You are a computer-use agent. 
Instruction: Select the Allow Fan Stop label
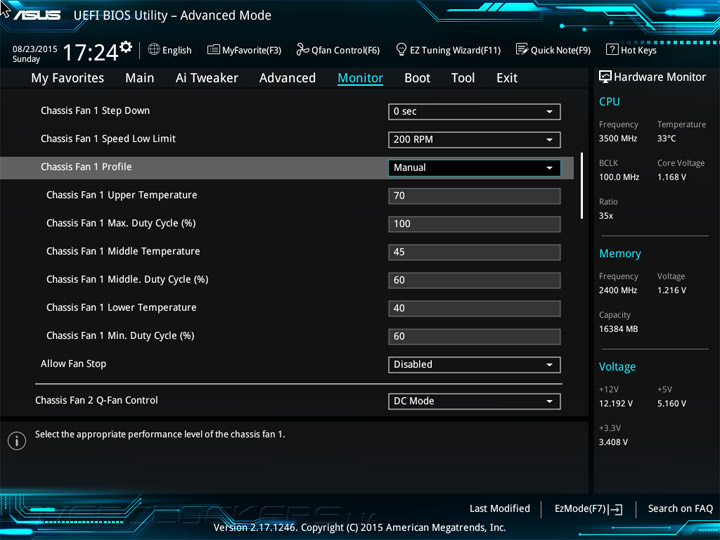73,364
